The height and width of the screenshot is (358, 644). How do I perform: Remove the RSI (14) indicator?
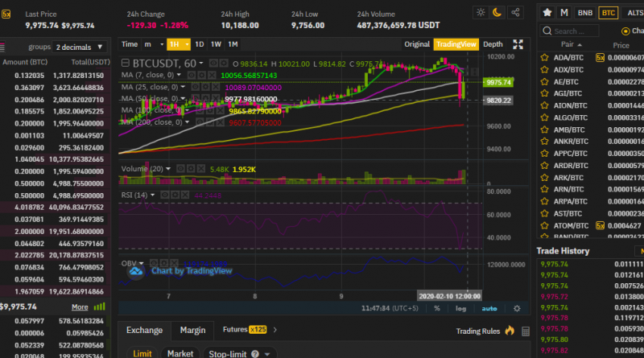pos(185,195)
